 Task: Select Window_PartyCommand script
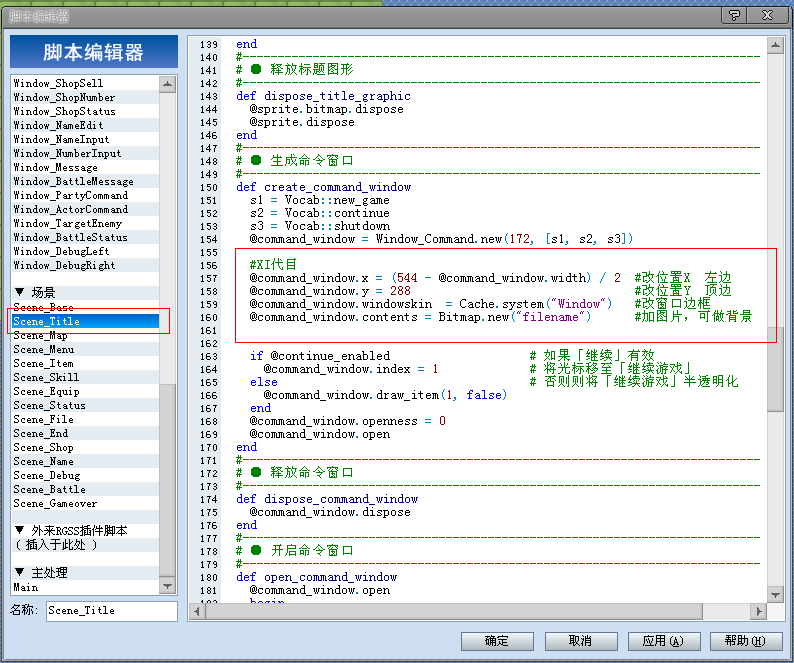(85, 196)
